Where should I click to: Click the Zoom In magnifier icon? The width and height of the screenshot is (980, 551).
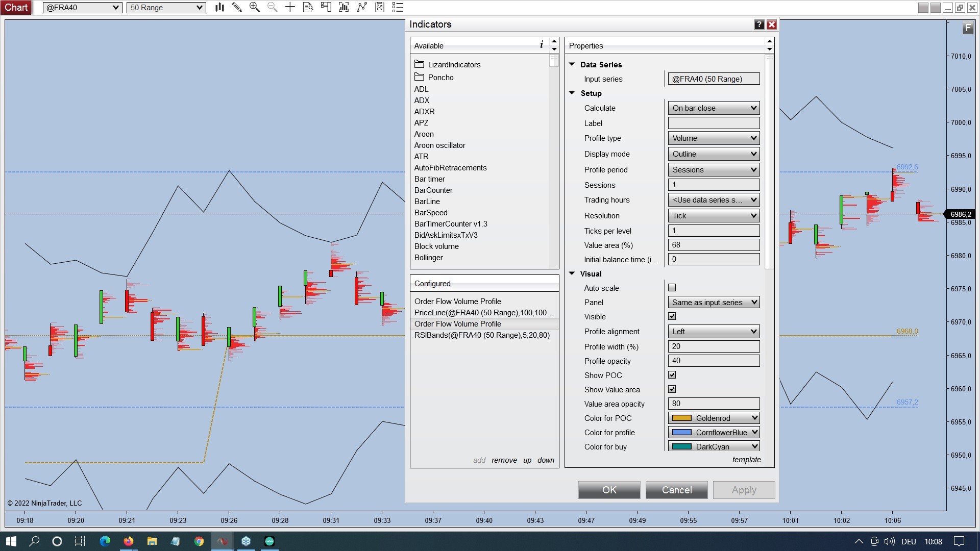click(x=254, y=7)
